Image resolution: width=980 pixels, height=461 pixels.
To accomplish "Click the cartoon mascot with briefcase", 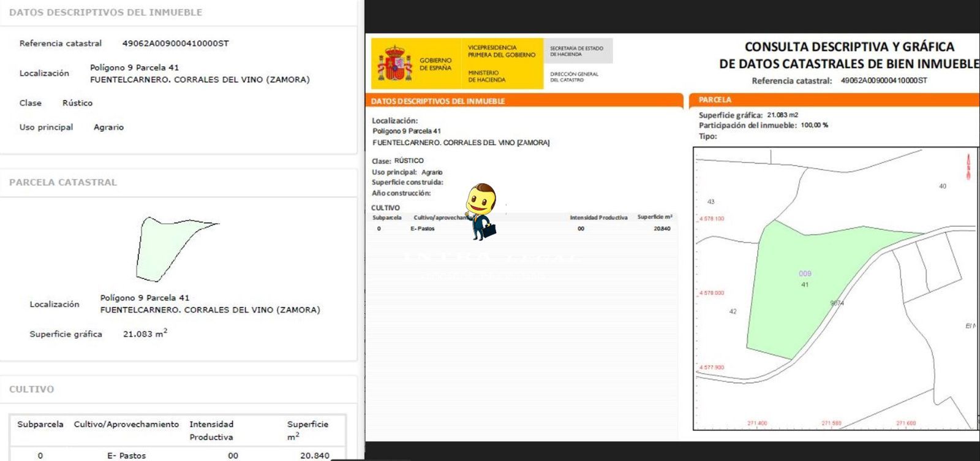I will coord(482,211).
